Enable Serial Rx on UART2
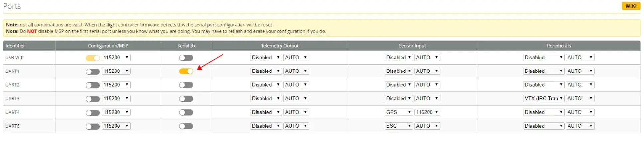This screenshot has height=142, width=644. click(186, 85)
